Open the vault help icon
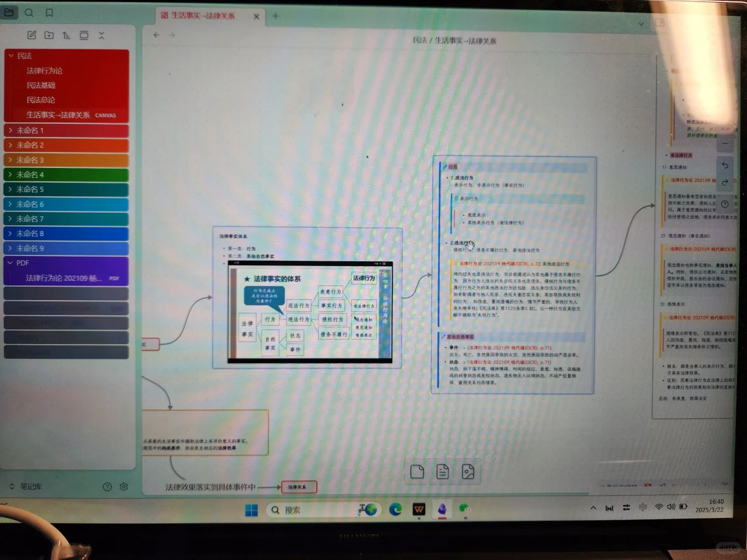 [x=107, y=486]
